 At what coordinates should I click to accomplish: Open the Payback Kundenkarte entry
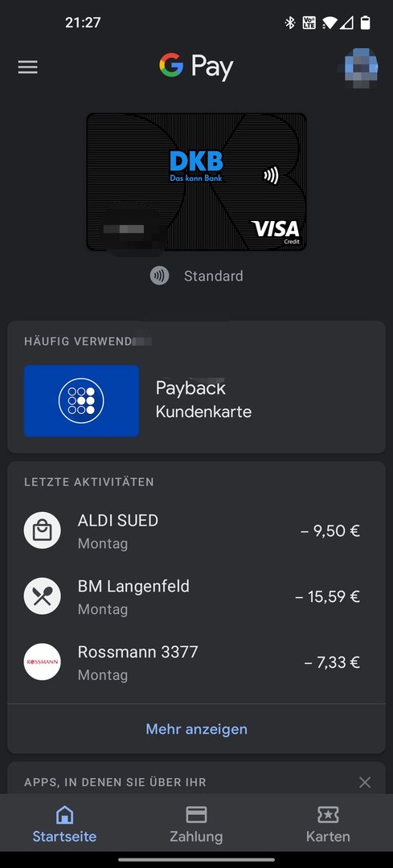(x=196, y=400)
